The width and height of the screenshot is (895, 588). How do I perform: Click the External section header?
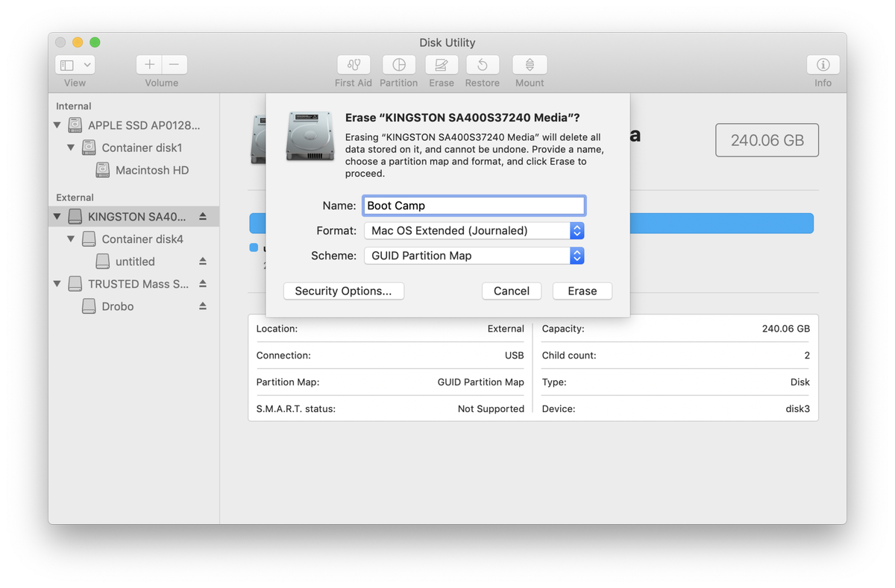click(75, 197)
